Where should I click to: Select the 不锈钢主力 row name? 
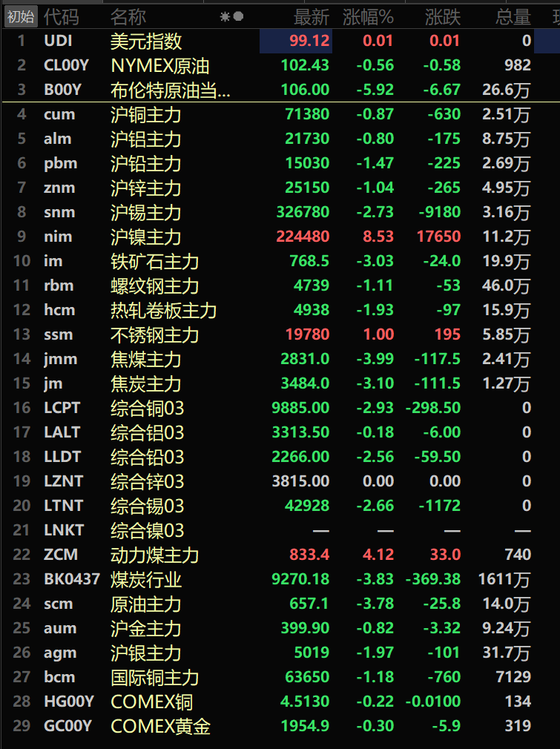[x=155, y=335]
